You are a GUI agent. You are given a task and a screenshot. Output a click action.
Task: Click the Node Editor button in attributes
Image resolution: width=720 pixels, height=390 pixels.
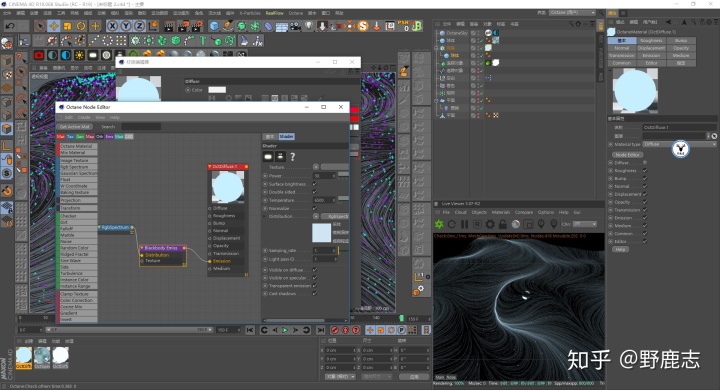[x=627, y=155]
